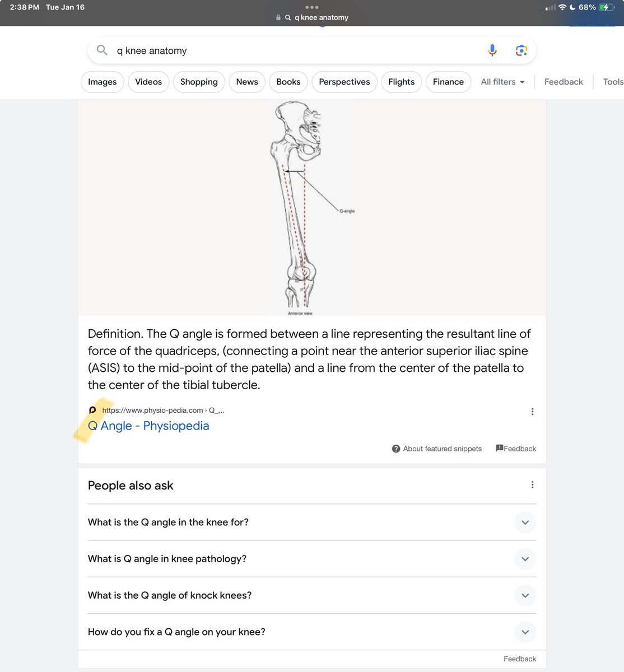Click the "People also ask" heading
Image resolution: width=624 pixels, height=672 pixels.
coord(131,486)
